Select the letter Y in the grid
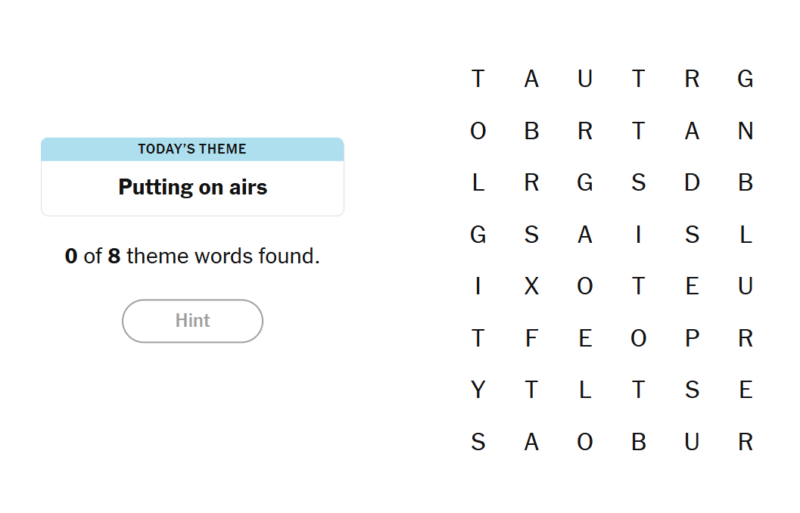 [478, 390]
